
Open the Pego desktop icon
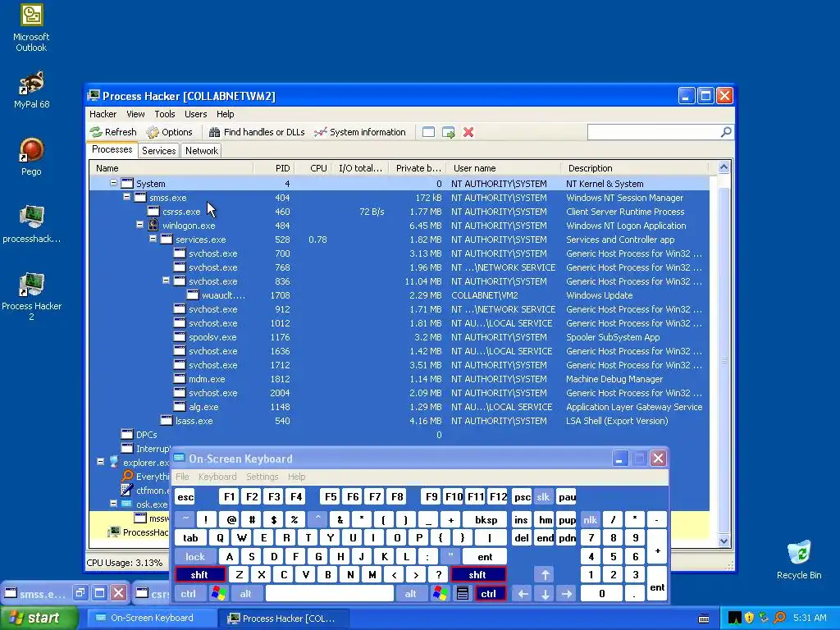[31, 157]
